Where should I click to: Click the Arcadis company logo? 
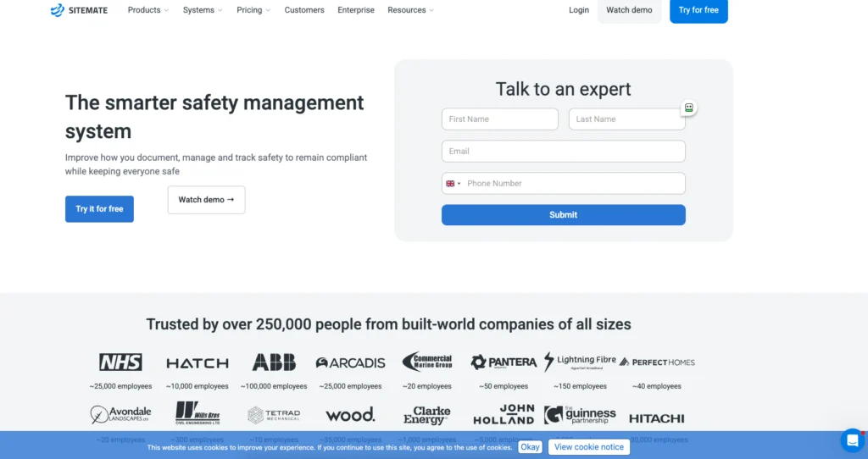350,362
